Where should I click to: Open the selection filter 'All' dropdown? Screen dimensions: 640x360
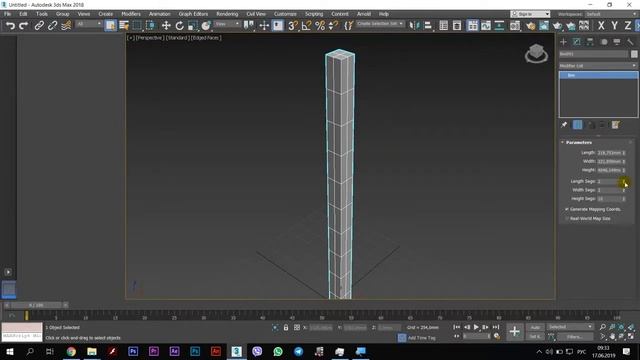(x=89, y=24)
